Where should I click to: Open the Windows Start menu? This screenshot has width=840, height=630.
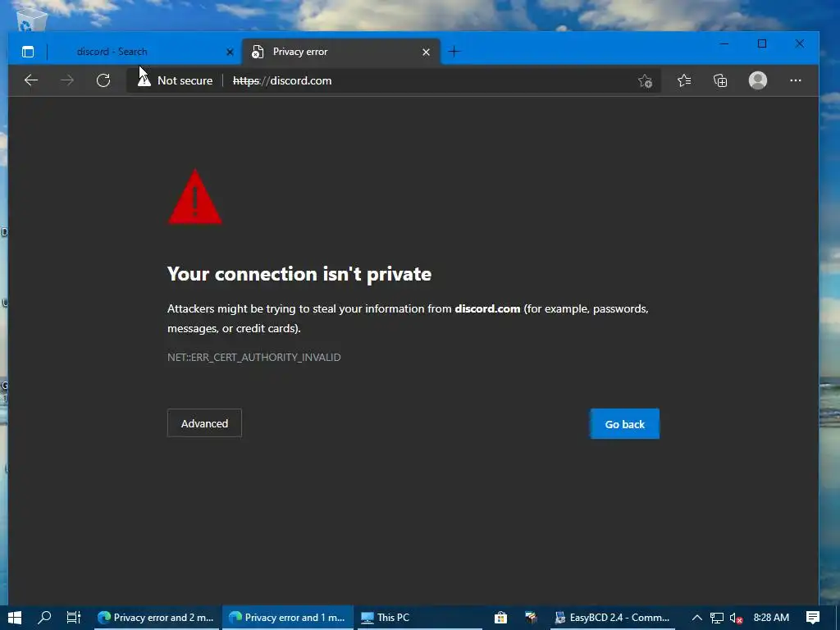coord(15,618)
